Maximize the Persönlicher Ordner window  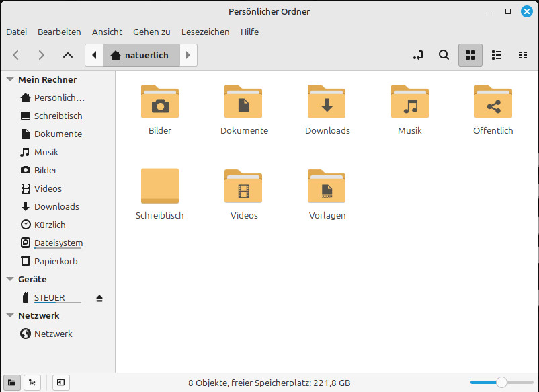508,11
